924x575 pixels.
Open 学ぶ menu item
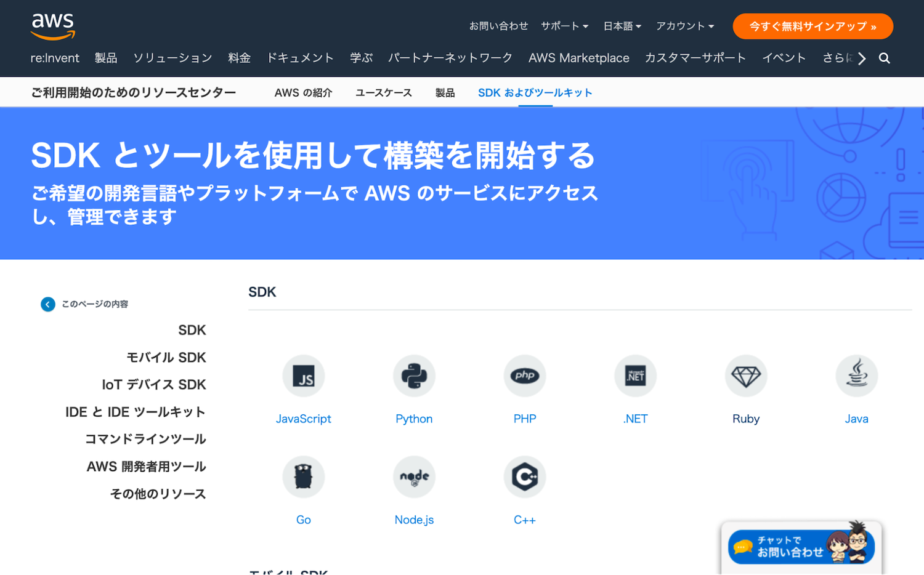click(x=361, y=58)
